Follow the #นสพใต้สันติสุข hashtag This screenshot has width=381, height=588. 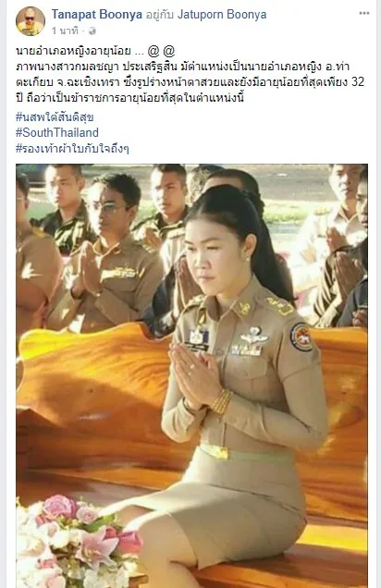[55, 117]
